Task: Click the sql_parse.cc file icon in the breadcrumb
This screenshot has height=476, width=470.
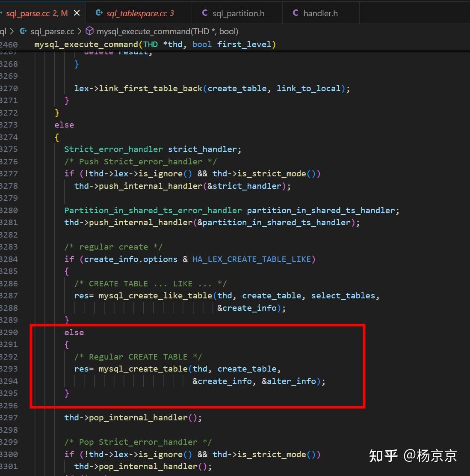Action: (24, 31)
